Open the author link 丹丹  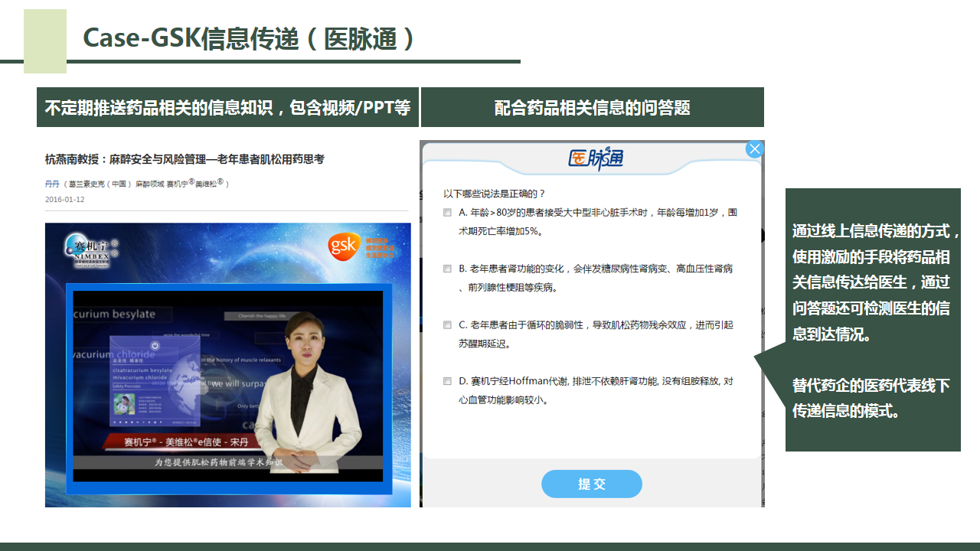click(x=52, y=184)
